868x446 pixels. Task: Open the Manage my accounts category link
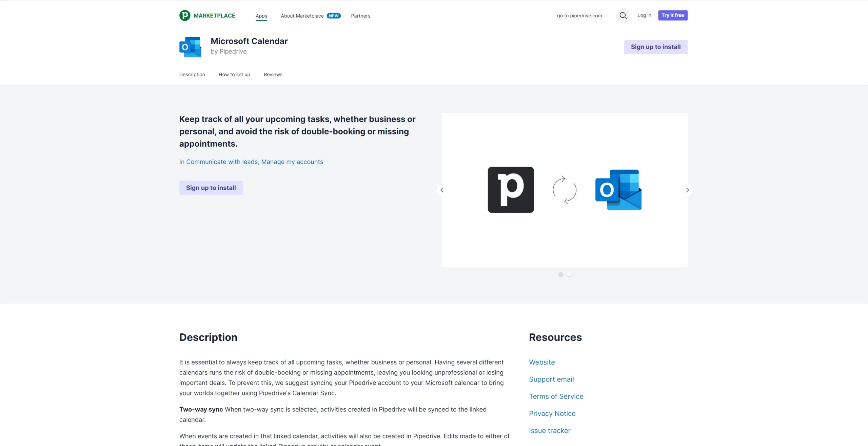[x=292, y=162]
